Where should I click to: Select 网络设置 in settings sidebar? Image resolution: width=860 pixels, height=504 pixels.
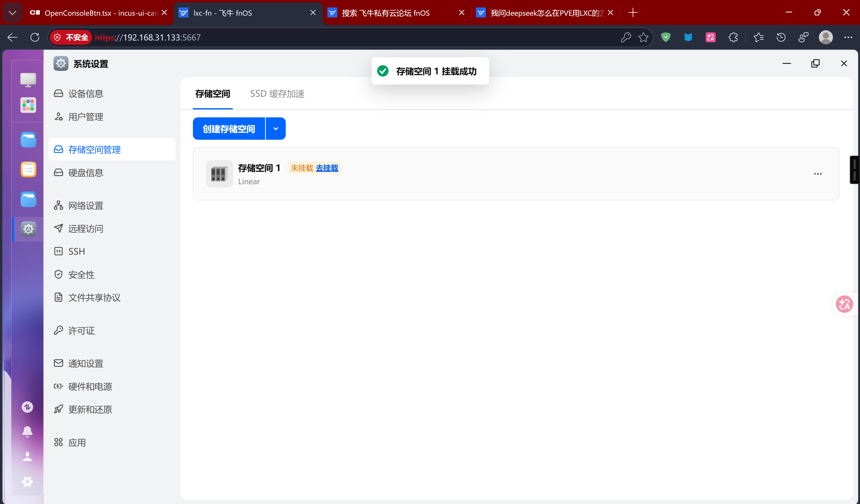[86, 206]
